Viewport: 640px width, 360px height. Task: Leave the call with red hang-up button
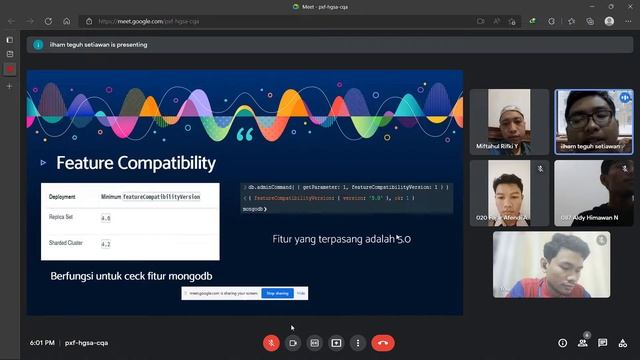[383, 343]
